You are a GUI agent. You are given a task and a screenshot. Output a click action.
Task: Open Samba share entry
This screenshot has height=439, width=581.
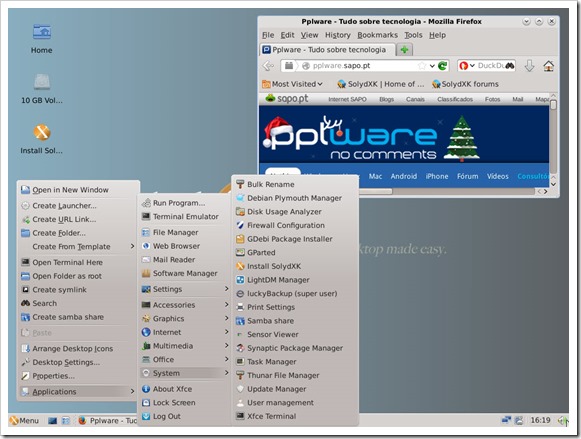(295, 321)
